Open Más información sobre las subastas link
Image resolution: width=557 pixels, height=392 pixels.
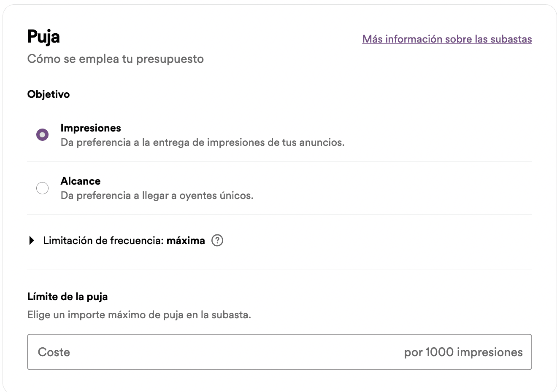click(447, 39)
